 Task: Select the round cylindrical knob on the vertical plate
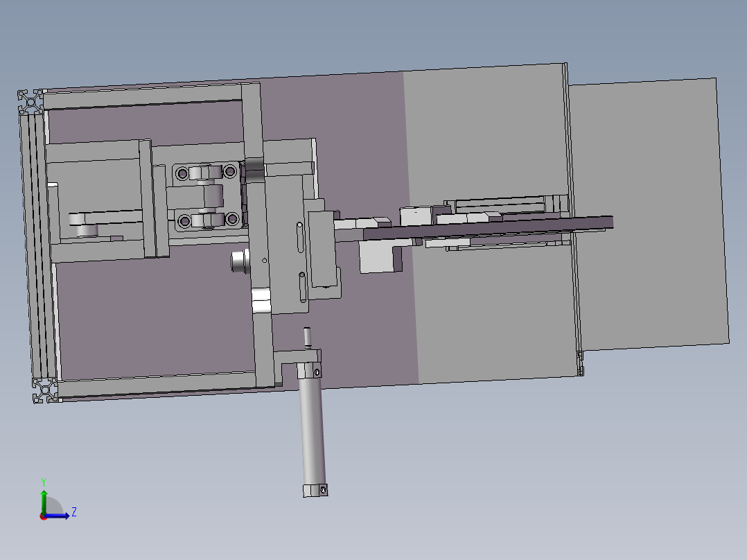[x=240, y=261]
